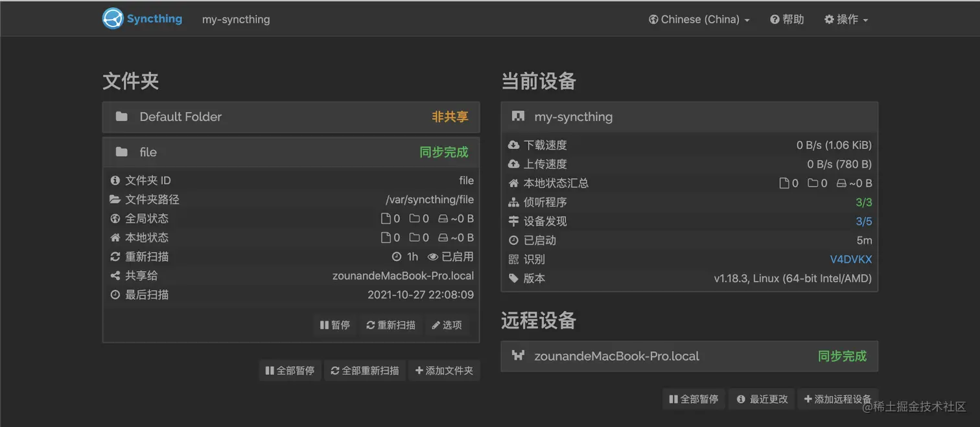Click the 2021-10-27 22:08:09 last scan time
The image size is (980, 427).
point(421,294)
